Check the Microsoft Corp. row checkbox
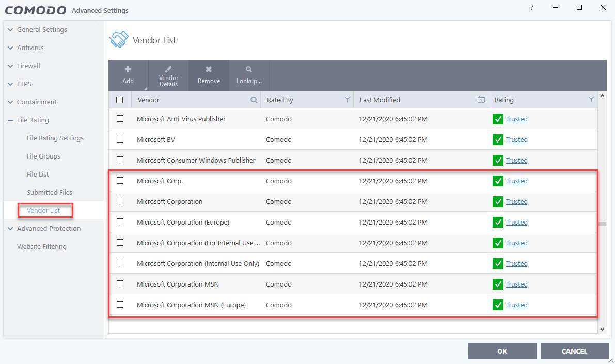The height and width of the screenshot is (364, 615). (x=120, y=180)
